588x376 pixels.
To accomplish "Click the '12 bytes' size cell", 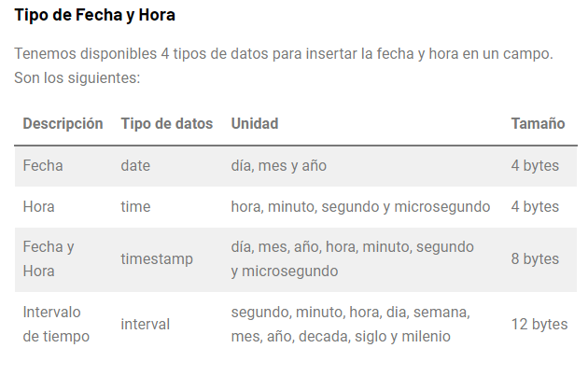I will [x=539, y=325].
